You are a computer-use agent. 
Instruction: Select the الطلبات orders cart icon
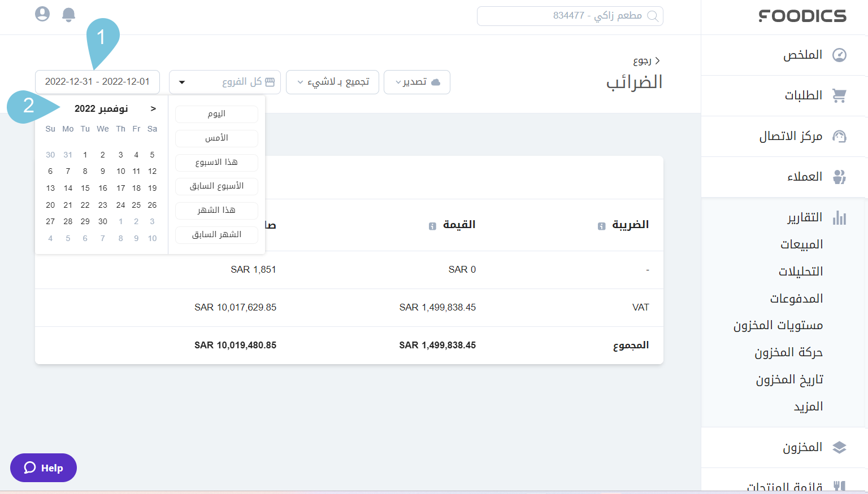pyautogui.click(x=840, y=95)
